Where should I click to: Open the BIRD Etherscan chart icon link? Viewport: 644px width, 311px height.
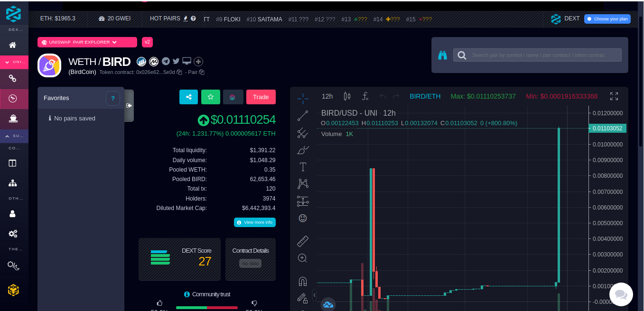click(141, 61)
